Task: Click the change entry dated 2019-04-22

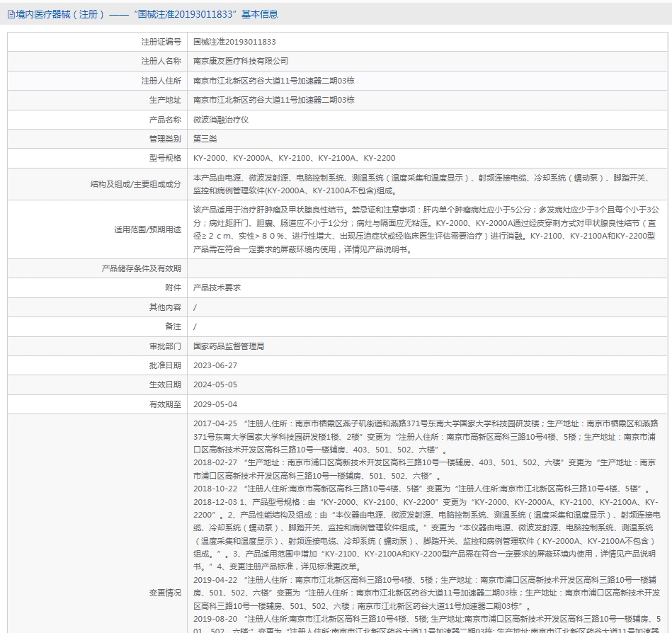Action: tap(427, 593)
